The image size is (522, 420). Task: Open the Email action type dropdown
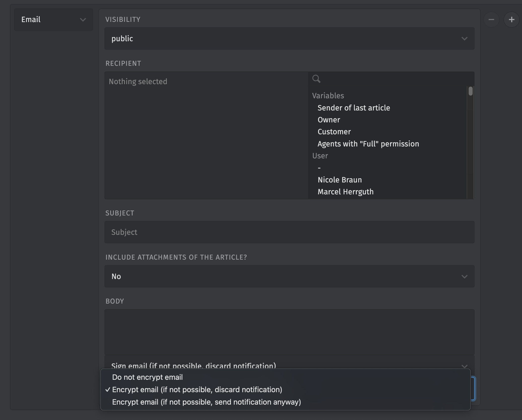point(53,20)
